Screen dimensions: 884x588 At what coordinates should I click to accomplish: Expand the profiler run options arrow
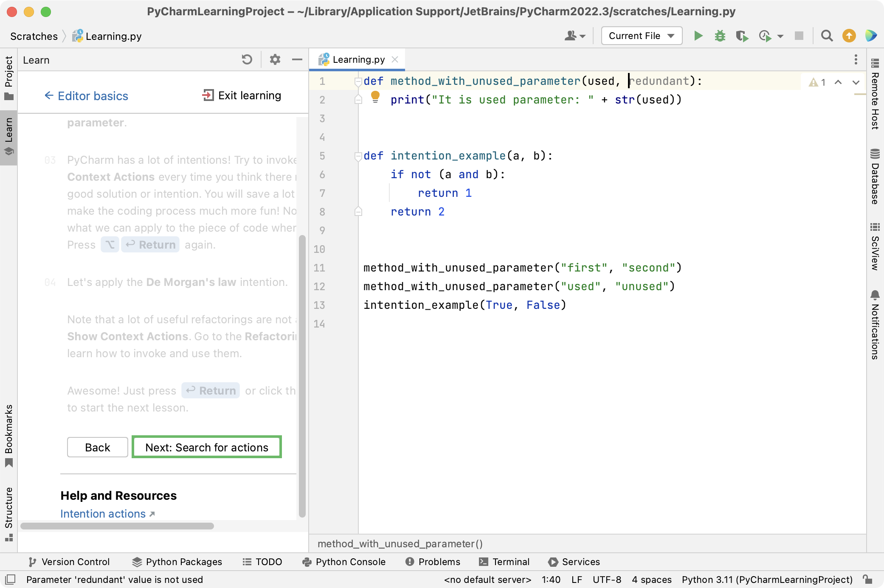pos(780,36)
